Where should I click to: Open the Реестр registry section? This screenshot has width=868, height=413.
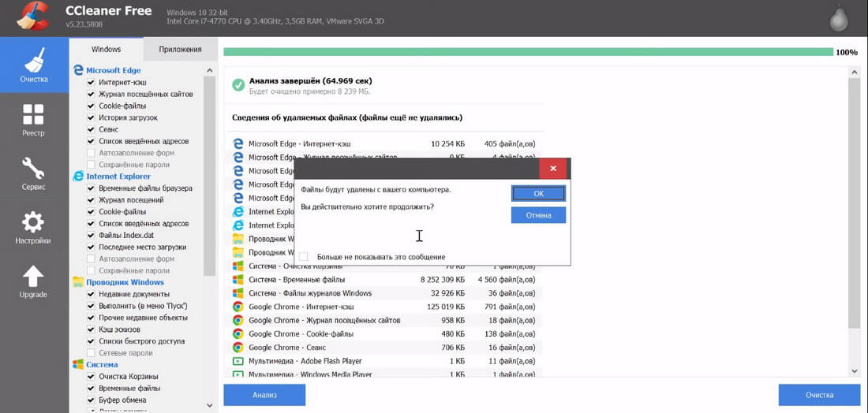coord(34,120)
